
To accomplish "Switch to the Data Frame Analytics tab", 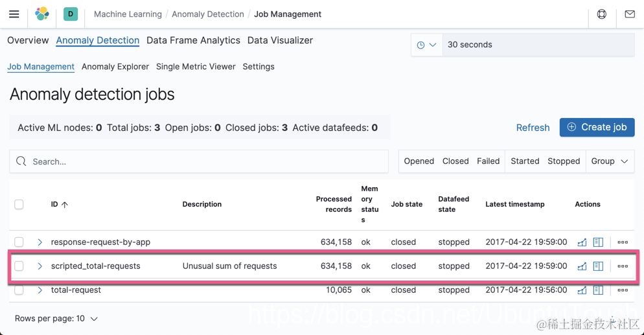I will click(x=193, y=40).
